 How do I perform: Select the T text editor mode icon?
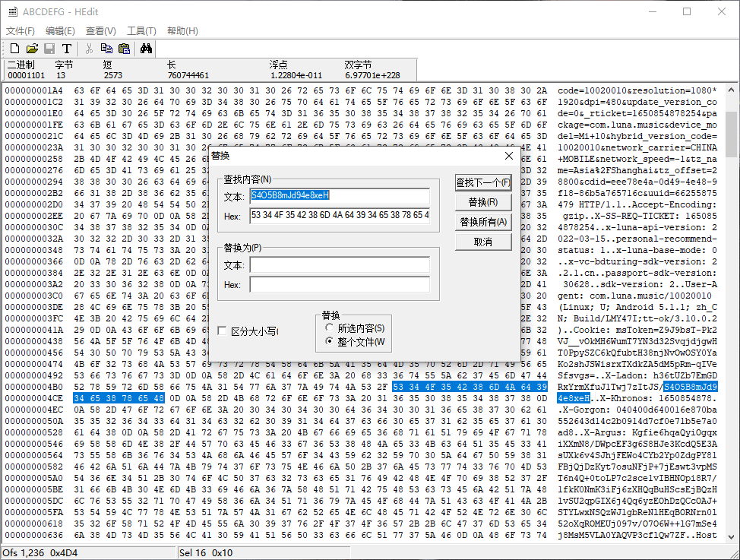click(x=66, y=47)
